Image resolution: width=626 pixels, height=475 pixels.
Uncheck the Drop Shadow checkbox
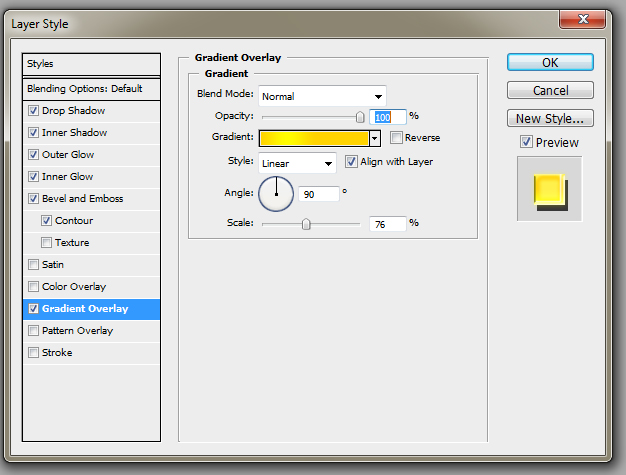pyautogui.click(x=34, y=111)
